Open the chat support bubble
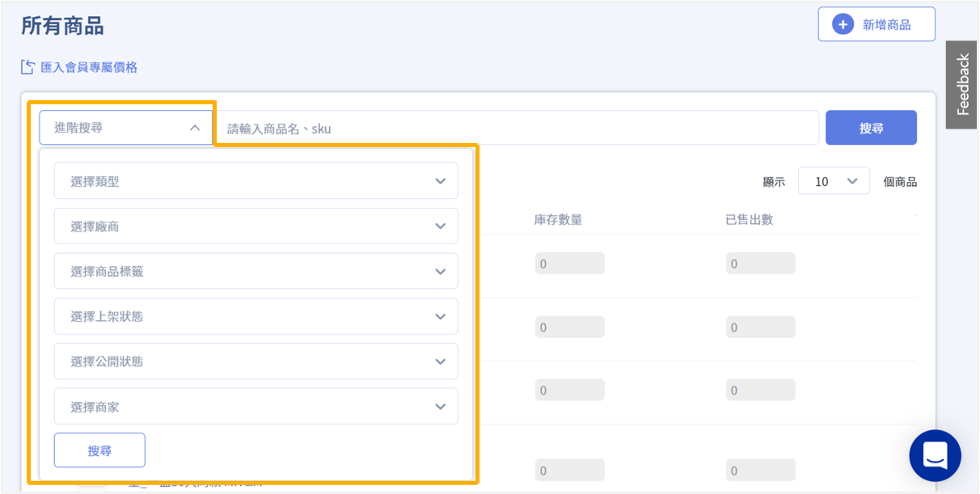Viewport: 980px width, 494px height. click(x=935, y=455)
